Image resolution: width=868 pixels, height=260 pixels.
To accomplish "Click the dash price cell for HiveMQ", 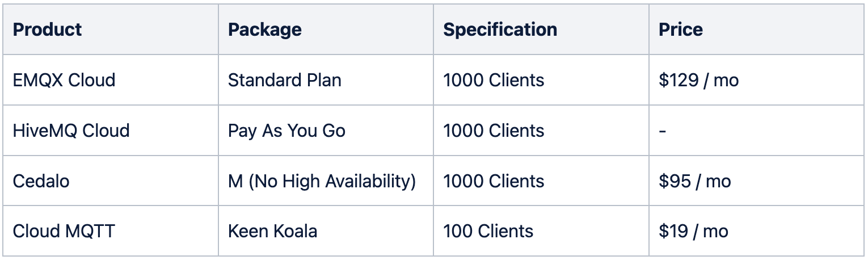I will (x=663, y=131).
